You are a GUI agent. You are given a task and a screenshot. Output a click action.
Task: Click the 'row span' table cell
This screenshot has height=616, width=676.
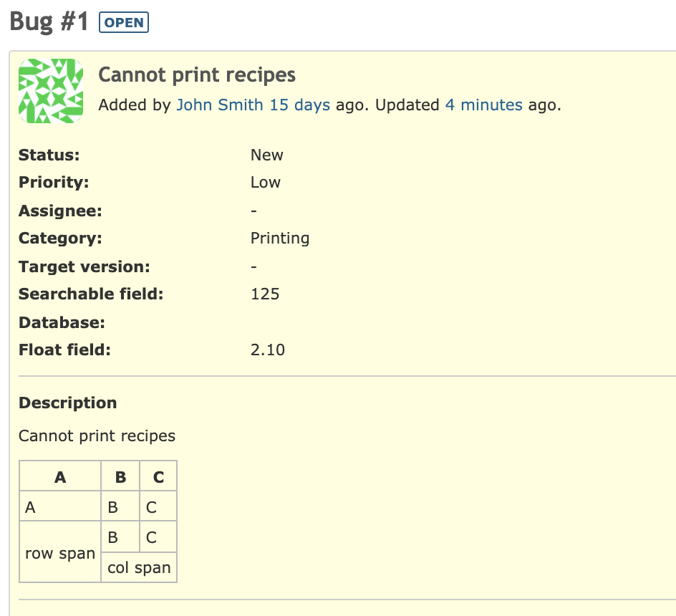click(60, 552)
